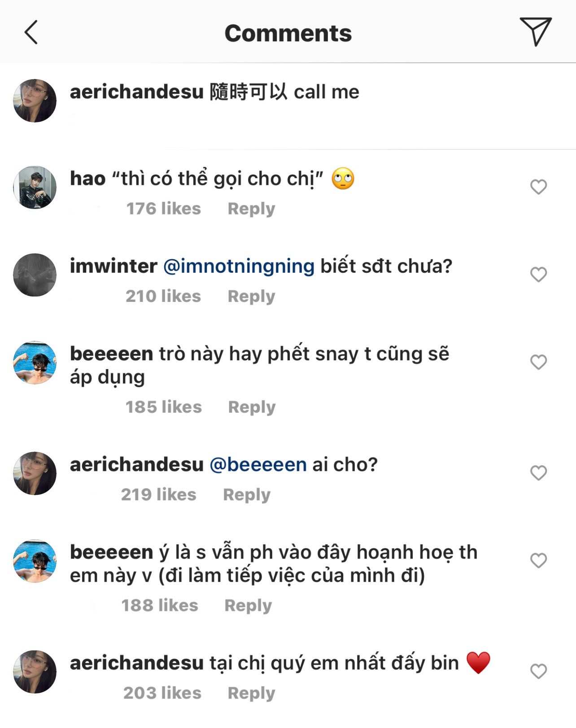
Task: Open the @imnotningning mention link
Action: [239, 266]
